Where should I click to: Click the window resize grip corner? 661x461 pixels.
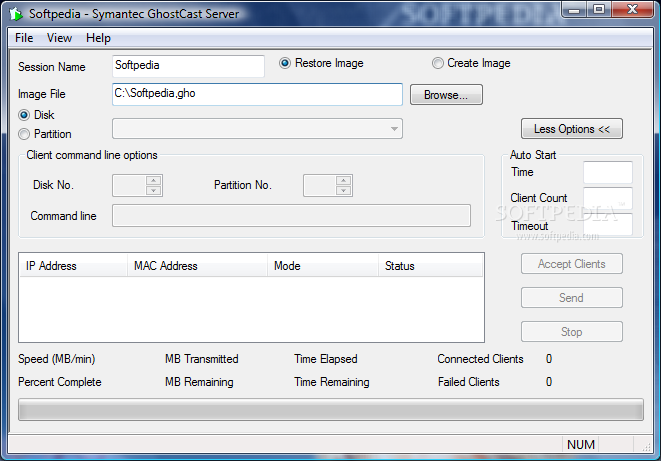(x=646, y=448)
